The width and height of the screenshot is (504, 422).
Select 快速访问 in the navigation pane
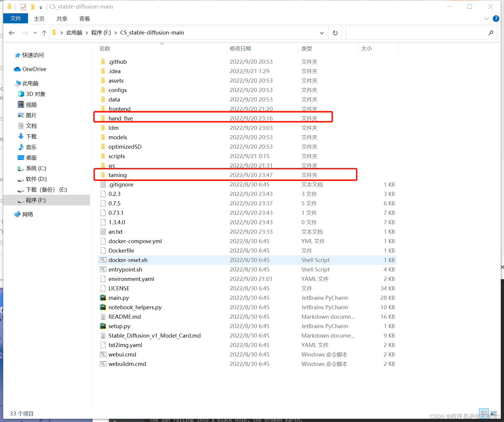[x=33, y=55]
